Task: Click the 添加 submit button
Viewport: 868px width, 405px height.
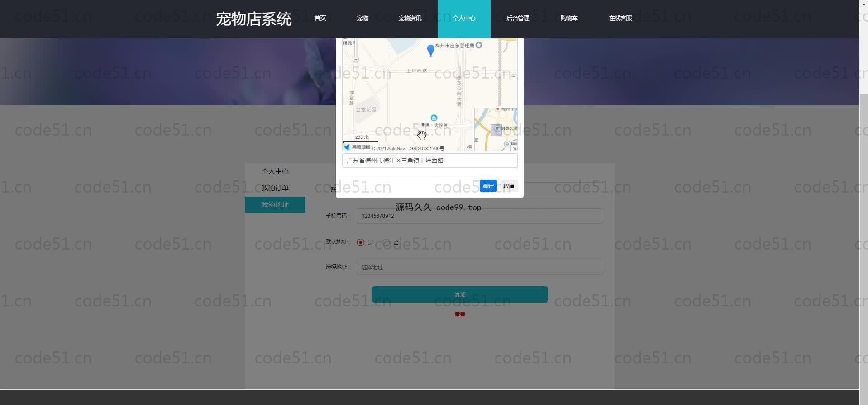Action: (460, 294)
